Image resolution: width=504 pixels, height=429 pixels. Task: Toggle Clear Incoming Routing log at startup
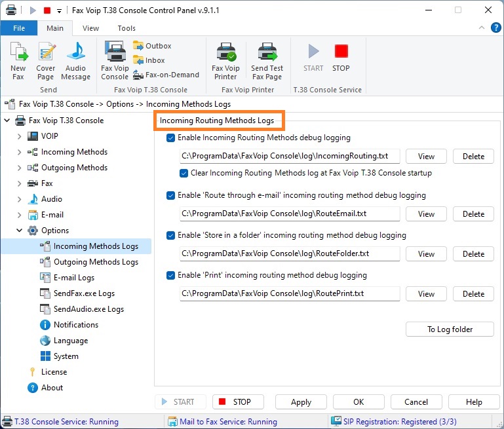point(184,173)
